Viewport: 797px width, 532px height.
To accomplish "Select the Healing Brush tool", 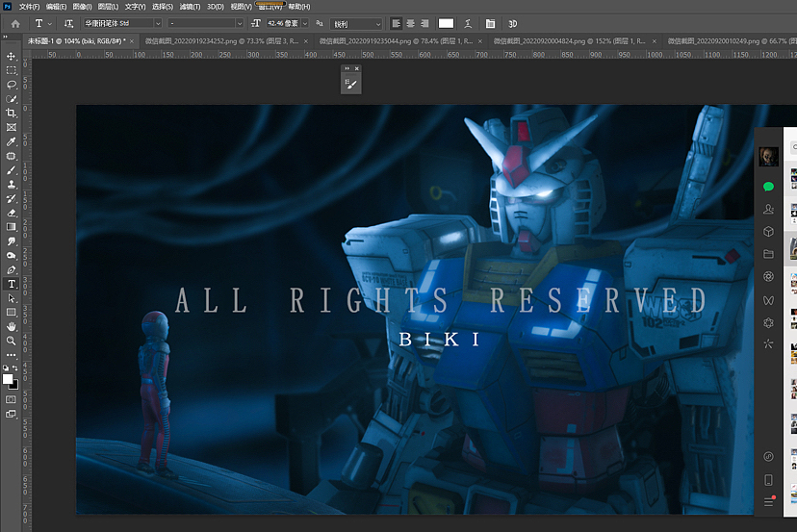I will point(12,156).
